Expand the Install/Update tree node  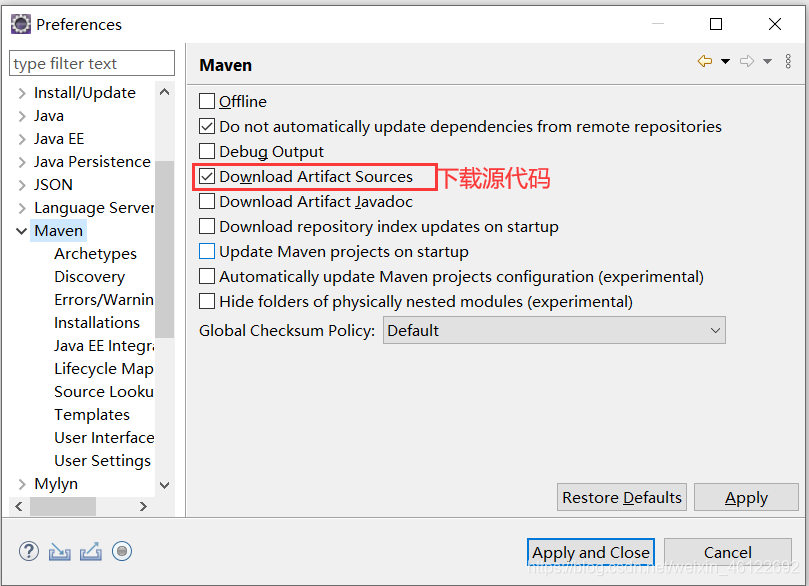coord(22,93)
